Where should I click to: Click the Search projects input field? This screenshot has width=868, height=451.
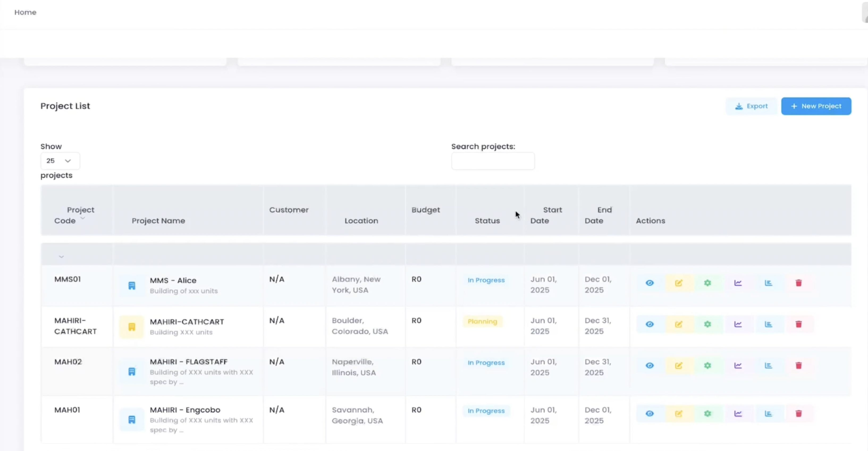point(493,161)
